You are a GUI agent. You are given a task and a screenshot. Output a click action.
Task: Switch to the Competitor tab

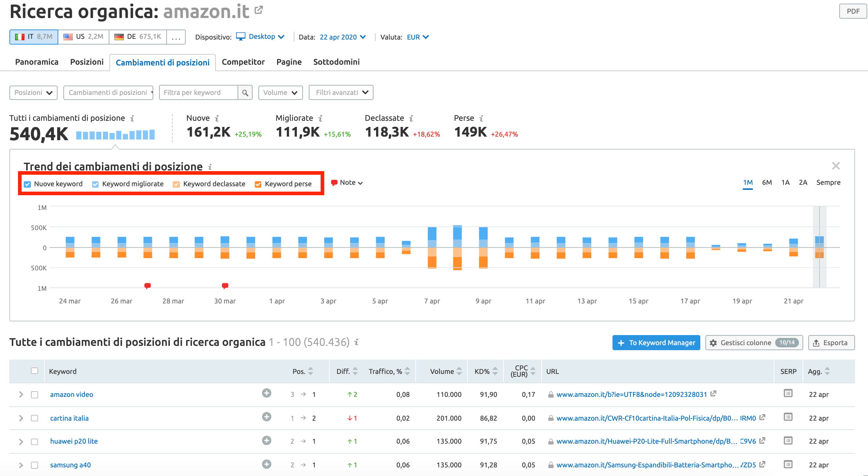[x=243, y=62]
